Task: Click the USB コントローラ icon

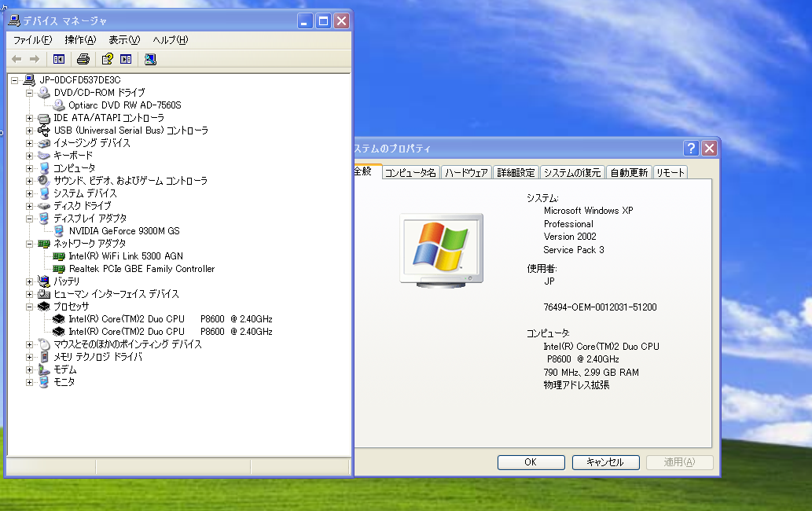Action: [x=44, y=131]
